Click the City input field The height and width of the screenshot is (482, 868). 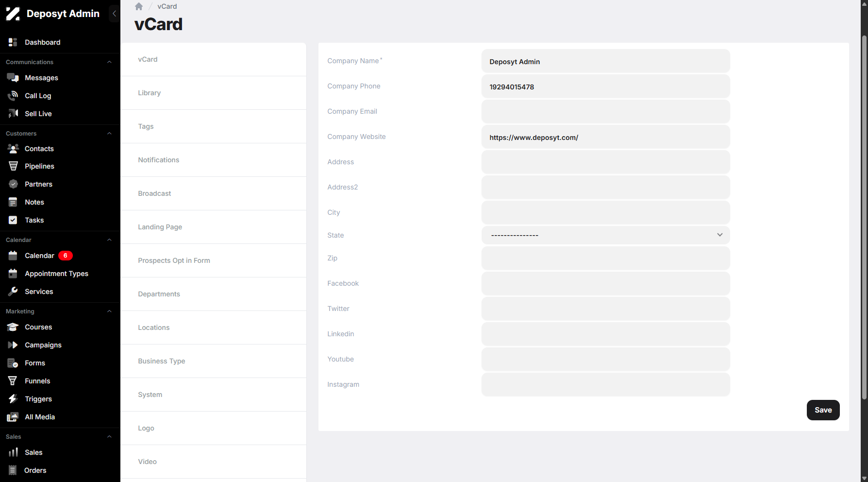605,213
